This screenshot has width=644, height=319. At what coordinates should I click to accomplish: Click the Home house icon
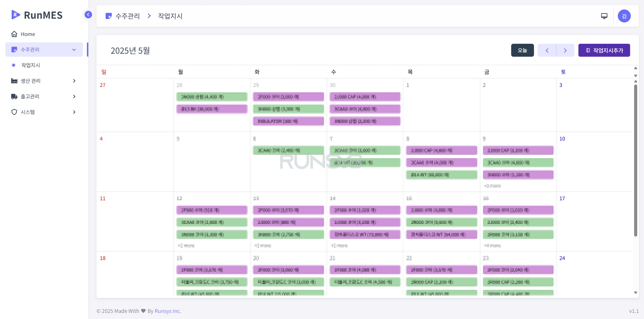[x=14, y=34]
